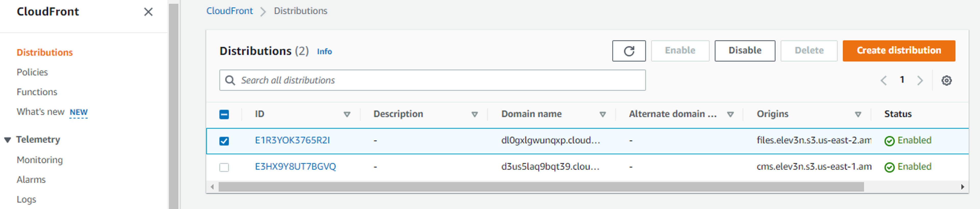Viewport: 980px width, 209px height.
Task: Click the NEW badge beside What's new
Action: (78, 112)
